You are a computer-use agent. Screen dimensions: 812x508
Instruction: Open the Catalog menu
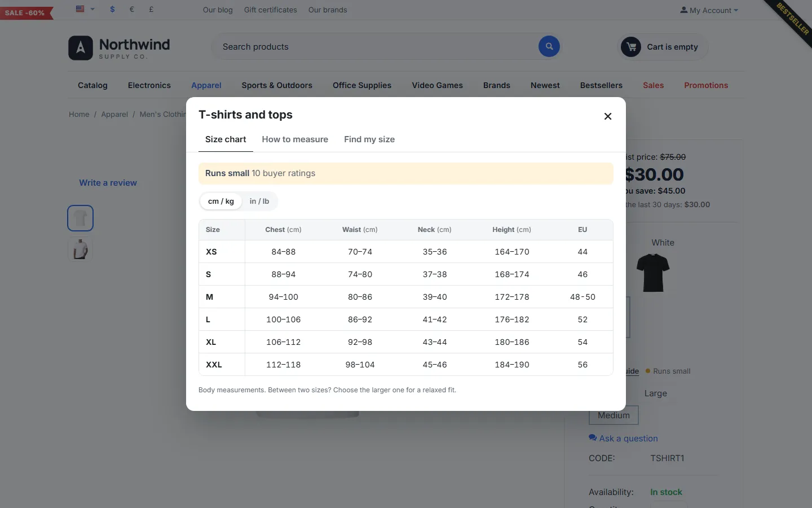[92, 85]
